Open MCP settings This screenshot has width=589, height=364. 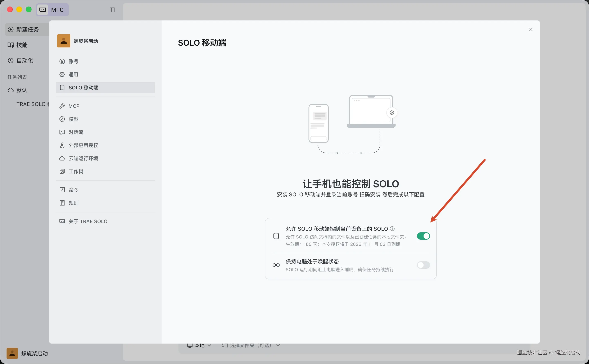(x=105, y=106)
